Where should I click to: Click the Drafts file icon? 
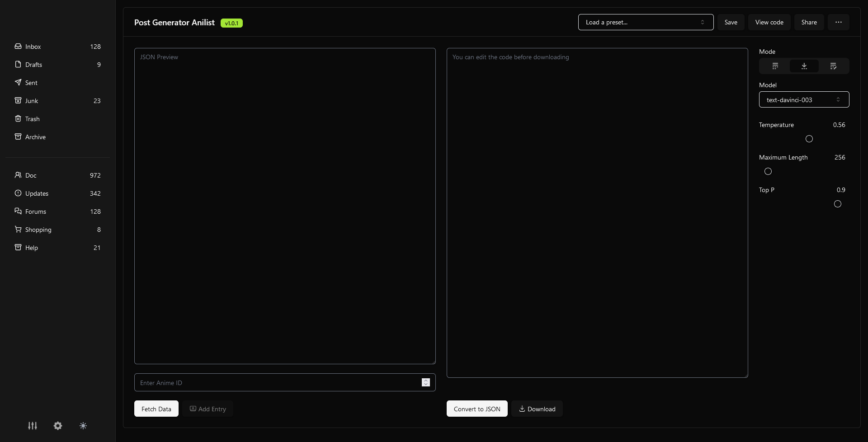pyautogui.click(x=18, y=64)
